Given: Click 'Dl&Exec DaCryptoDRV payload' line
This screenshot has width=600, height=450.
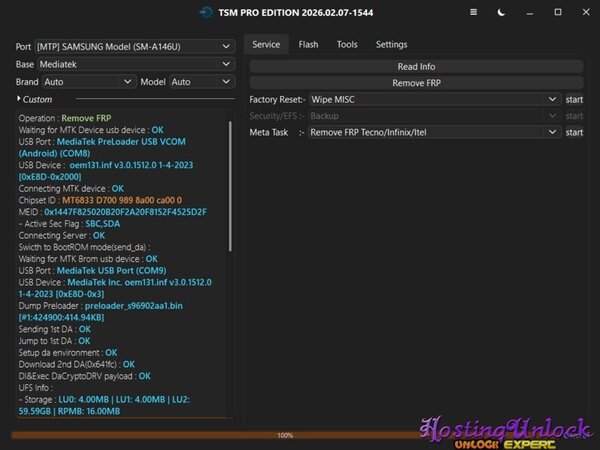Looking at the screenshot, I should point(85,376).
